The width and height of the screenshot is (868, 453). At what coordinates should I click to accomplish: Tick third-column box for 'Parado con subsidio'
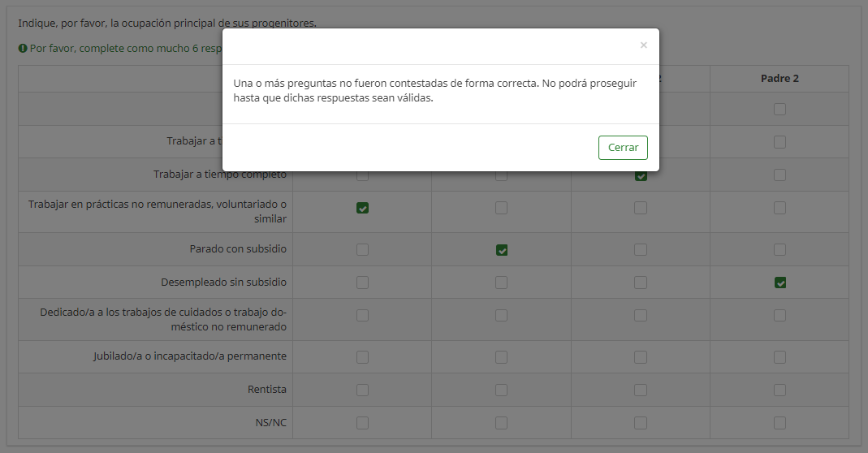tap(641, 250)
